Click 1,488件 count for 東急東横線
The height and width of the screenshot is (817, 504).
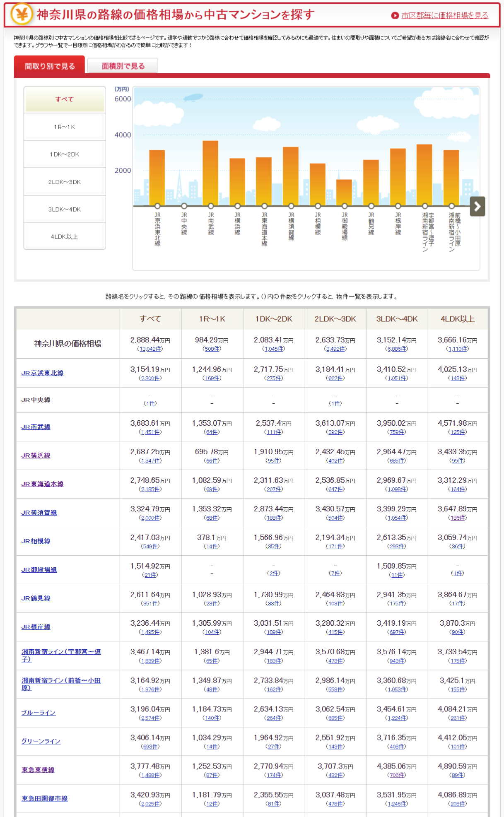pos(150,775)
